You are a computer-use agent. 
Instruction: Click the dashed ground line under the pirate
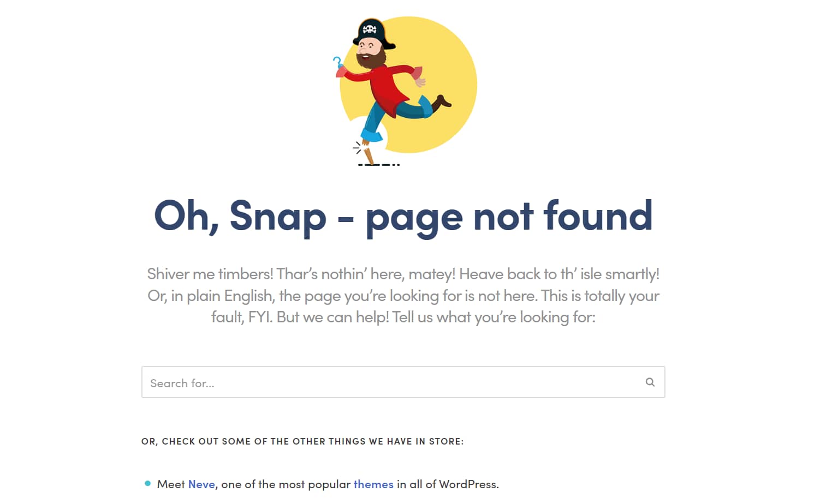point(379,164)
